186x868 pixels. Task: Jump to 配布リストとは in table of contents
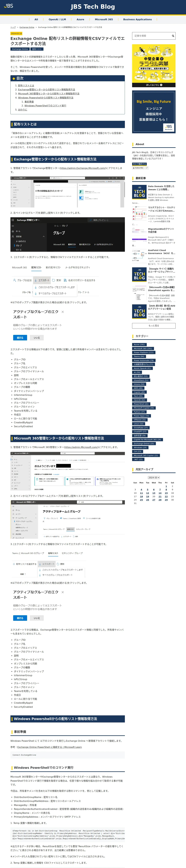click(26, 86)
